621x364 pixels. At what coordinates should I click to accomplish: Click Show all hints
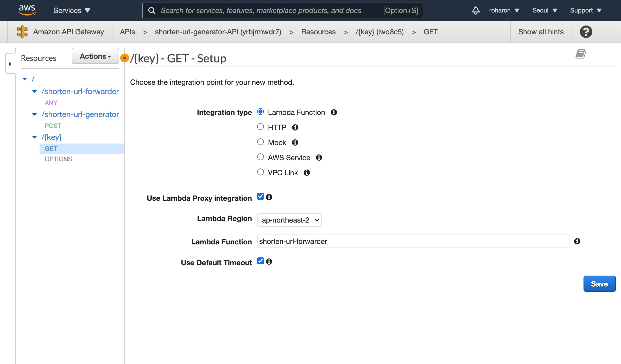541,32
